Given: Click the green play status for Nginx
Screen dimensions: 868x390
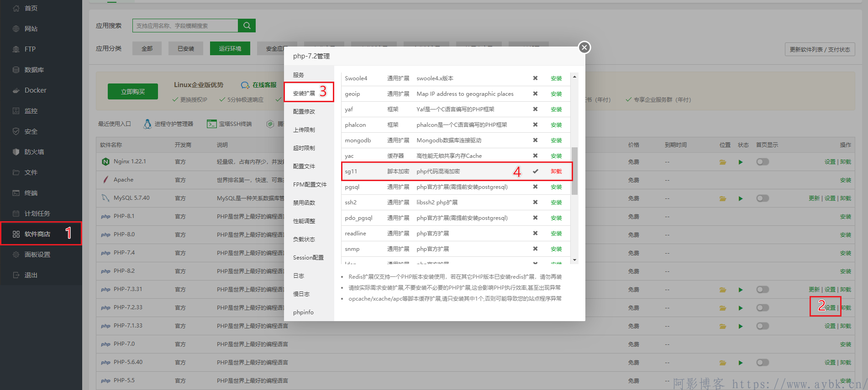Looking at the screenshot, I should 741,162.
